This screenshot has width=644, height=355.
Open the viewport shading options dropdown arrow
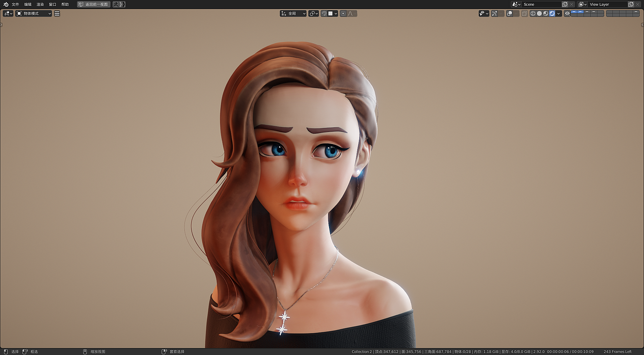coord(558,13)
